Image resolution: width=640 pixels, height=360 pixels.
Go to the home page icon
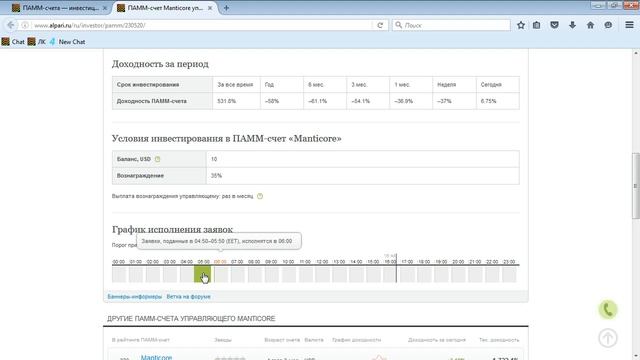point(590,25)
